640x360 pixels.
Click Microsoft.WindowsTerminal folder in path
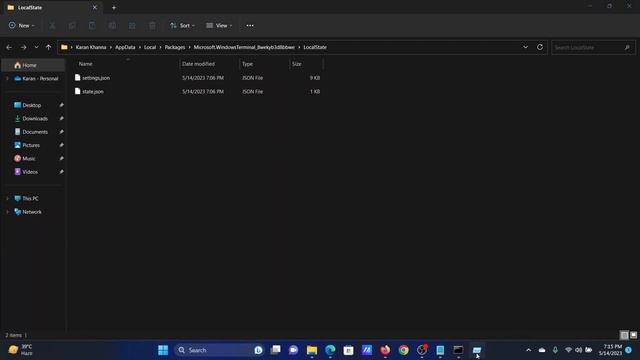point(244,47)
